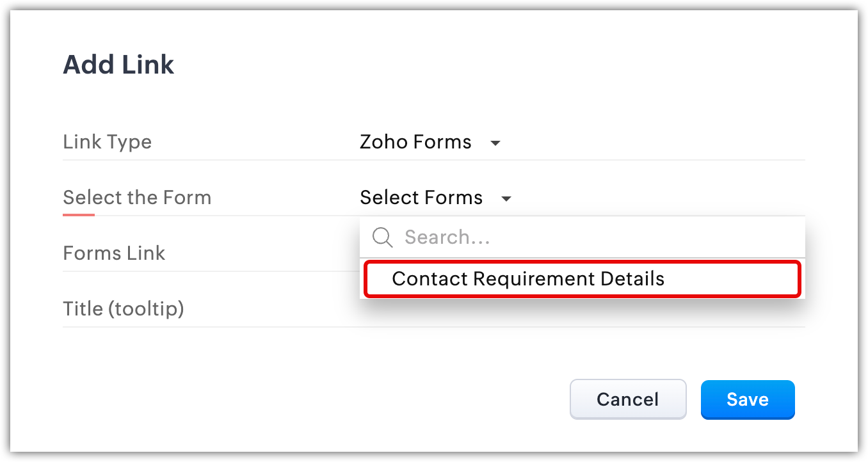Collapse the Select Forms dropdown arrow

(506, 199)
